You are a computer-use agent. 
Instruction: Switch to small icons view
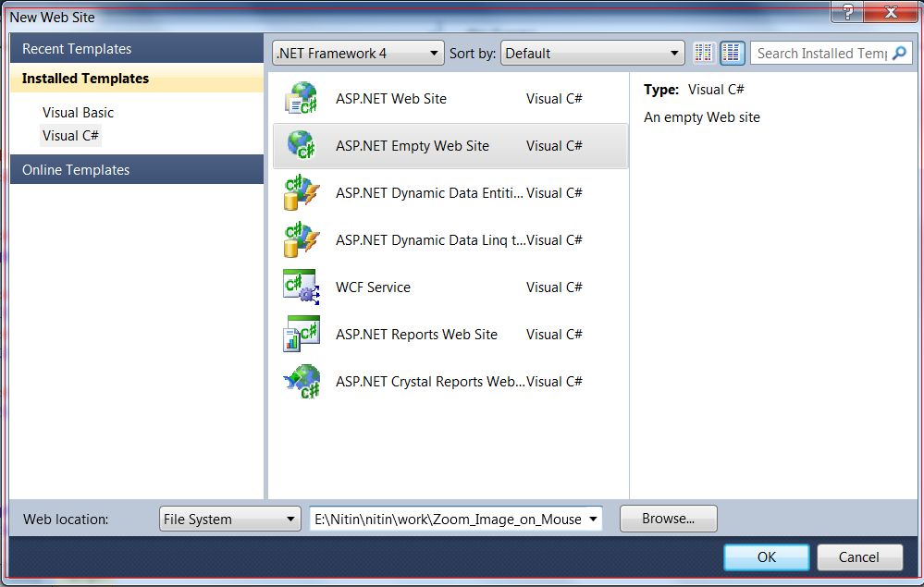[704, 53]
